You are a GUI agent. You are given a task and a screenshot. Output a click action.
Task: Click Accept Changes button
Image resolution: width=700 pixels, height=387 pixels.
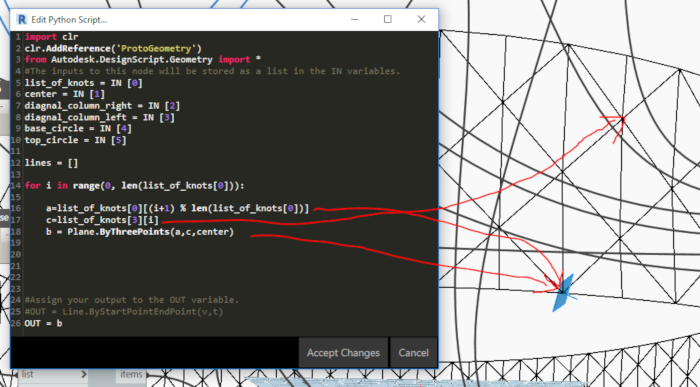(343, 353)
